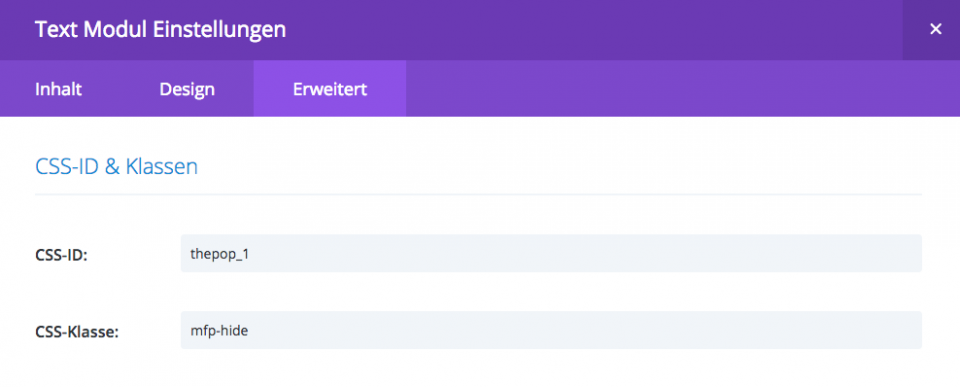
Task: Select the Erweitert tab
Action: [329, 89]
